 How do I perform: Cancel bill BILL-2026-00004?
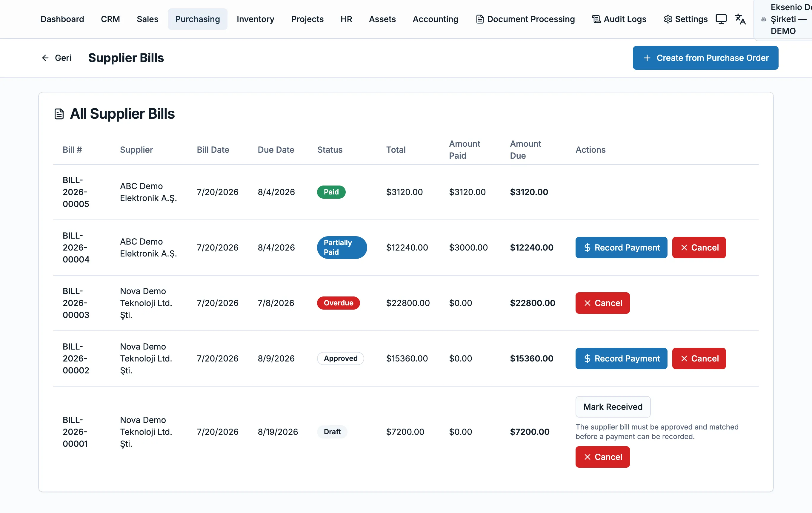pyautogui.click(x=699, y=248)
